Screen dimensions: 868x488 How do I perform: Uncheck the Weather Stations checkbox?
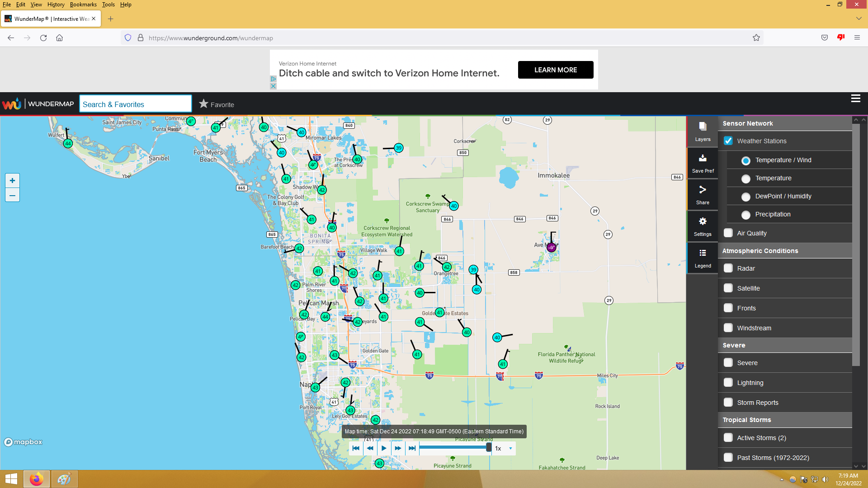click(x=728, y=141)
